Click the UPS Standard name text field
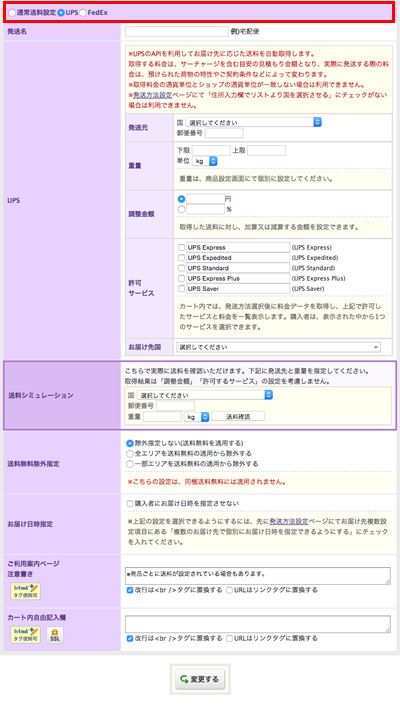 coord(238,268)
